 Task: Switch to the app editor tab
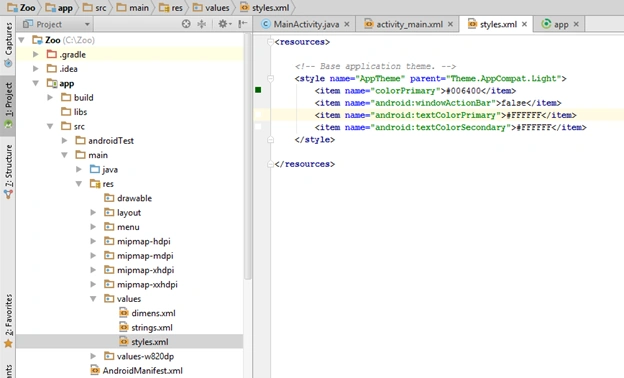point(561,24)
